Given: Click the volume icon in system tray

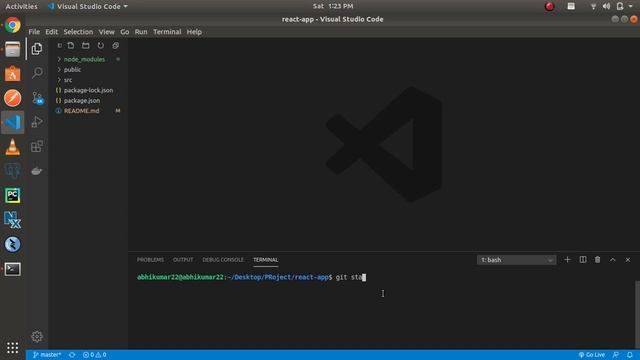Looking at the screenshot, I should [x=606, y=6].
